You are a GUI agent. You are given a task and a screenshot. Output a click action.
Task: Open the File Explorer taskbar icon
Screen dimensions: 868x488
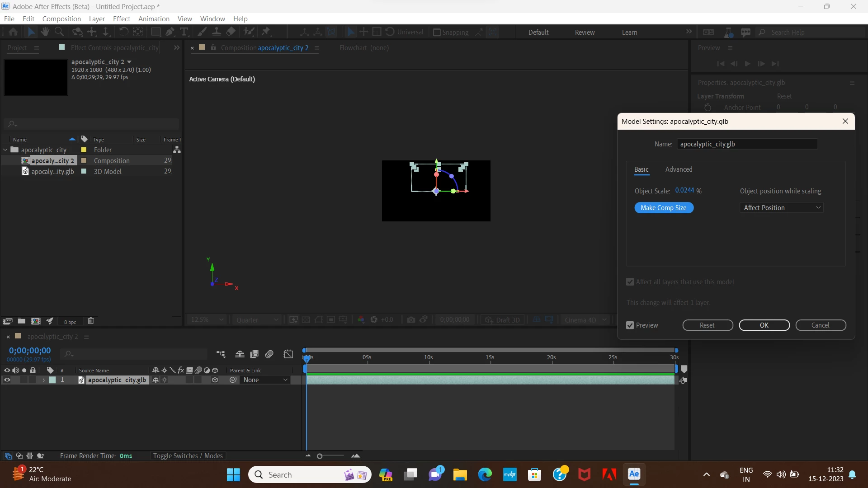[460, 474]
